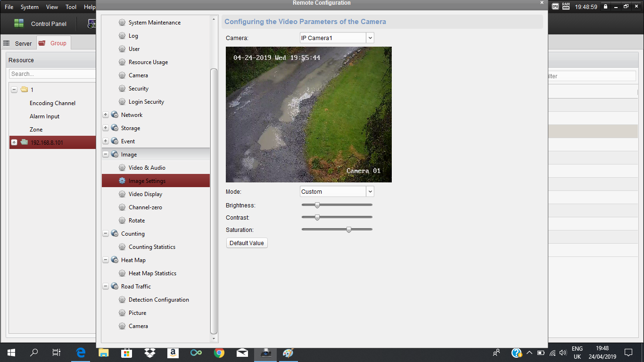
Task: Open Dropbox from the taskbar
Action: coord(150,353)
